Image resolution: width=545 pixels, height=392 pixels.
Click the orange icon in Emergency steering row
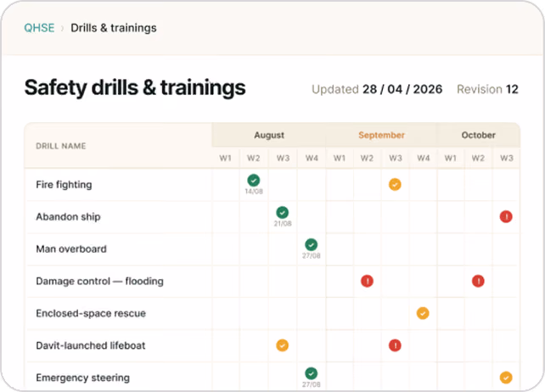[506, 378]
